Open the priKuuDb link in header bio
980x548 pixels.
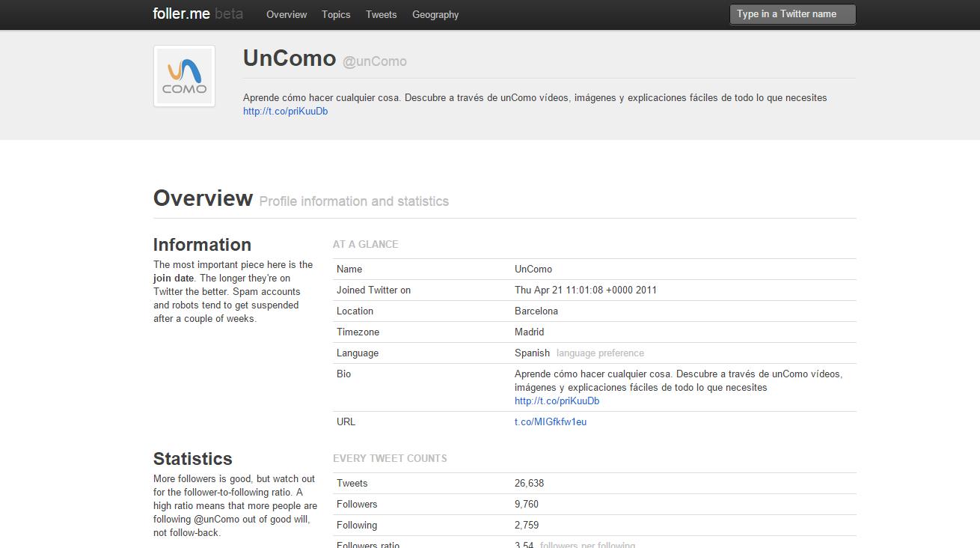tap(285, 111)
